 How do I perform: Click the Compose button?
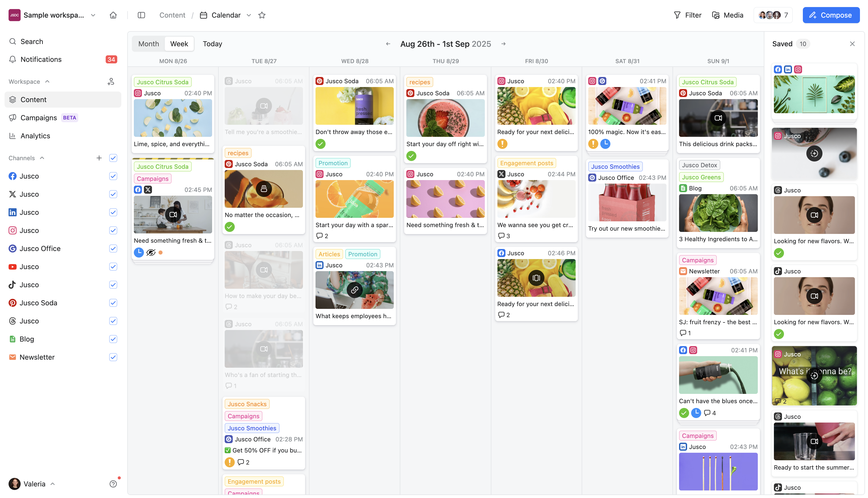[831, 15]
